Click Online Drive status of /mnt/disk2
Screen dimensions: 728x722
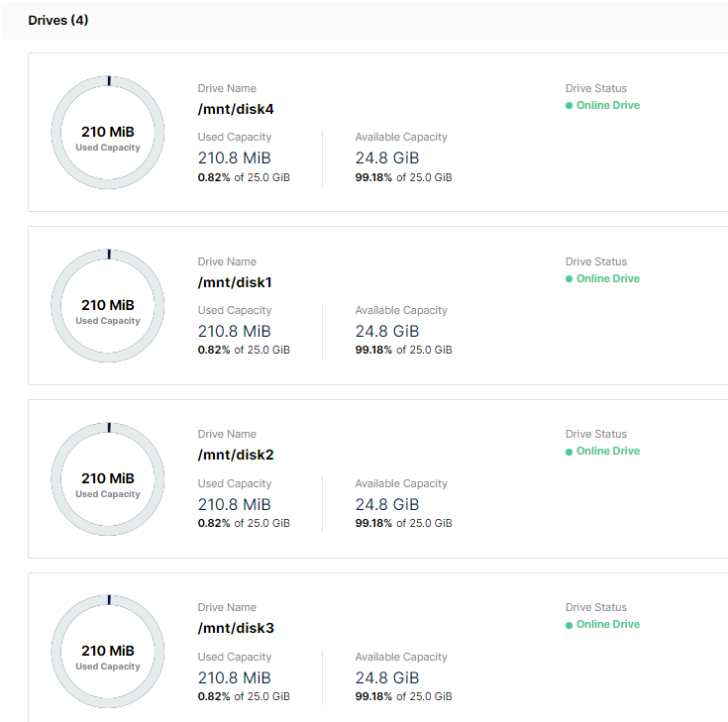(x=608, y=451)
